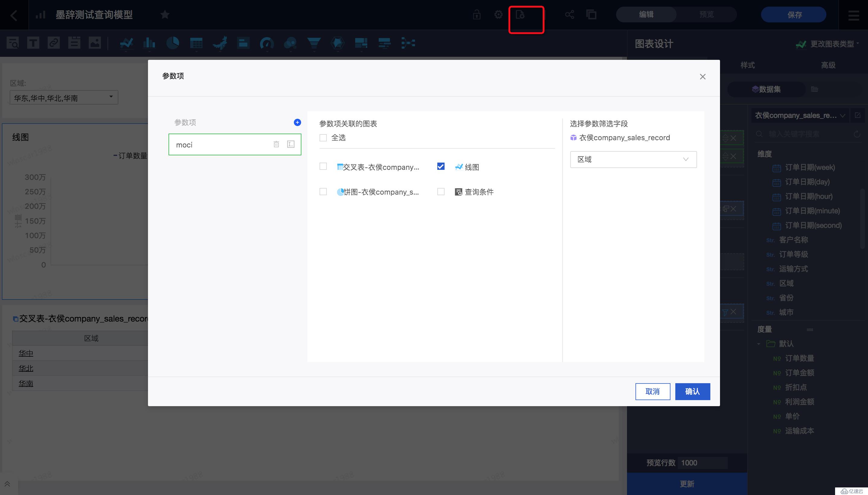Delete the moci parameter
Viewport: 868px width, 495px height.
point(276,144)
